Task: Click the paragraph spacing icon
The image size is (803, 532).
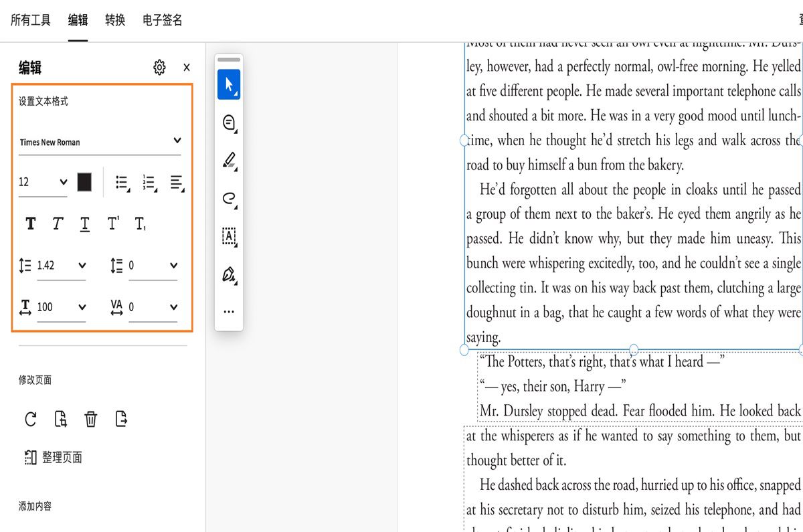Action: (x=116, y=266)
